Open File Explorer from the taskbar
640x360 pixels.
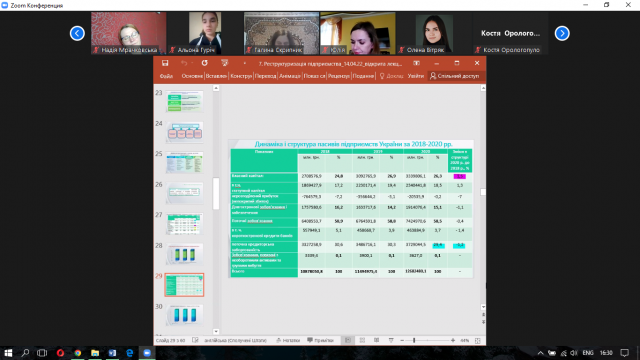tap(95, 353)
